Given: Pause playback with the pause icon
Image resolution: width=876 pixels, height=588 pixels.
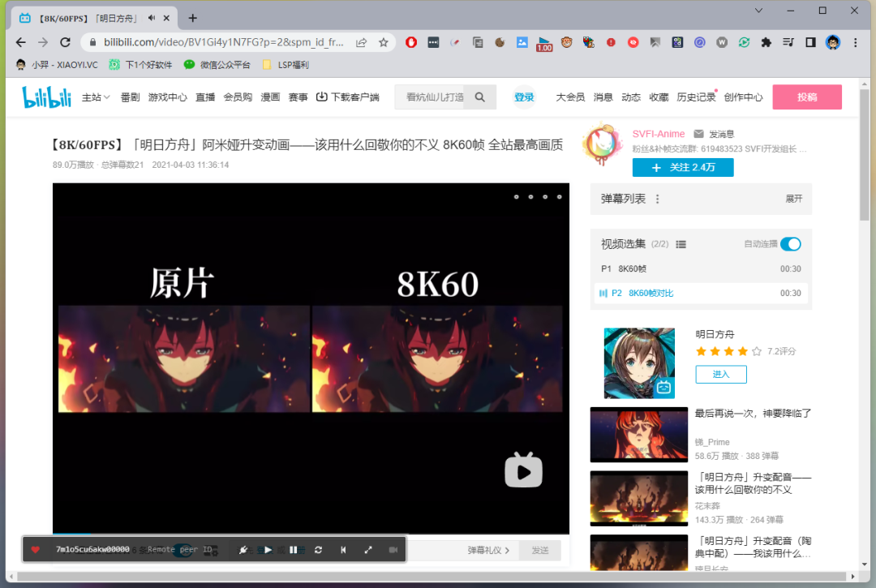Looking at the screenshot, I should tap(293, 549).
